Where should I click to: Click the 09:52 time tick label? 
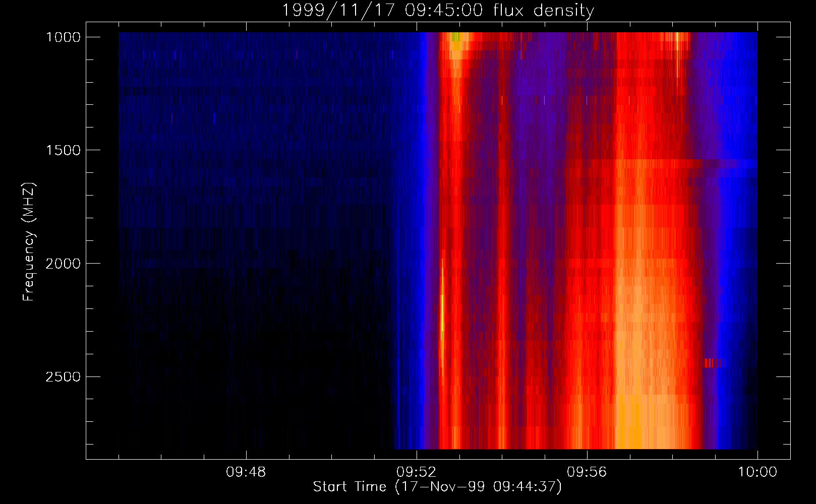[417, 472]
